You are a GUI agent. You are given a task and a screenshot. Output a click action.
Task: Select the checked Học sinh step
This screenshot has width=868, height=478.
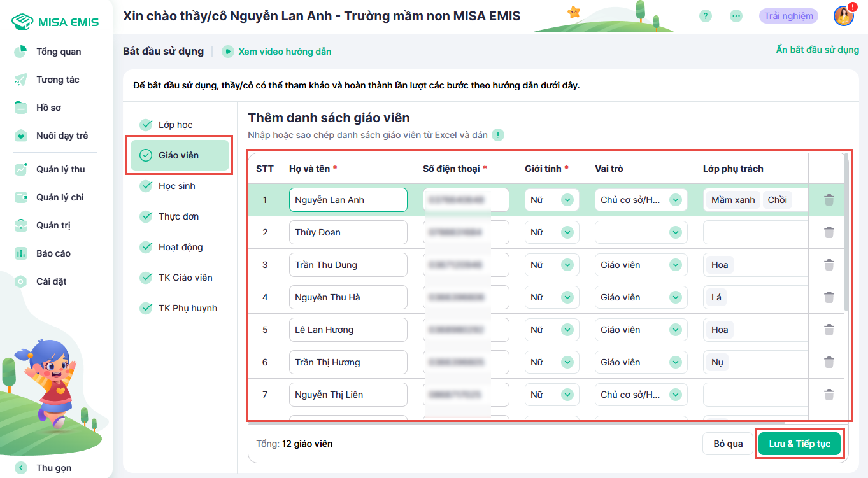tap(176, 186)
